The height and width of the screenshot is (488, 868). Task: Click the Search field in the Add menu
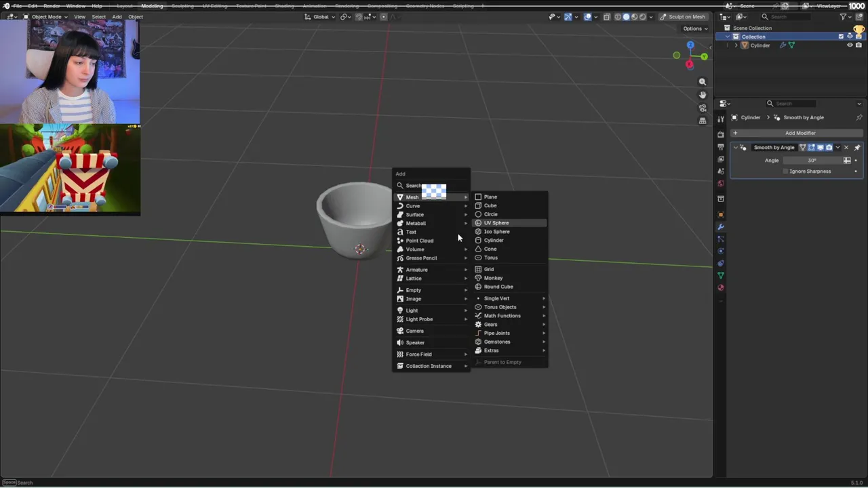(431, 186)
